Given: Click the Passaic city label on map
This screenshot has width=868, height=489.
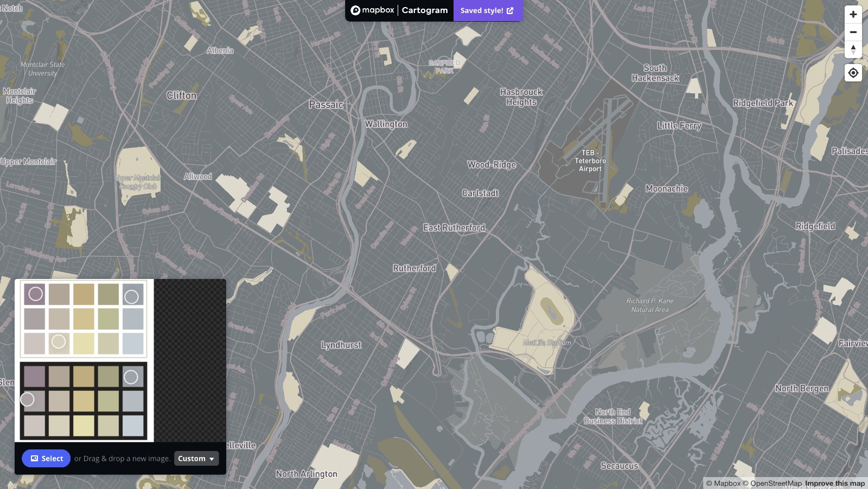Looking at the screenshot, I should point(326,105).
